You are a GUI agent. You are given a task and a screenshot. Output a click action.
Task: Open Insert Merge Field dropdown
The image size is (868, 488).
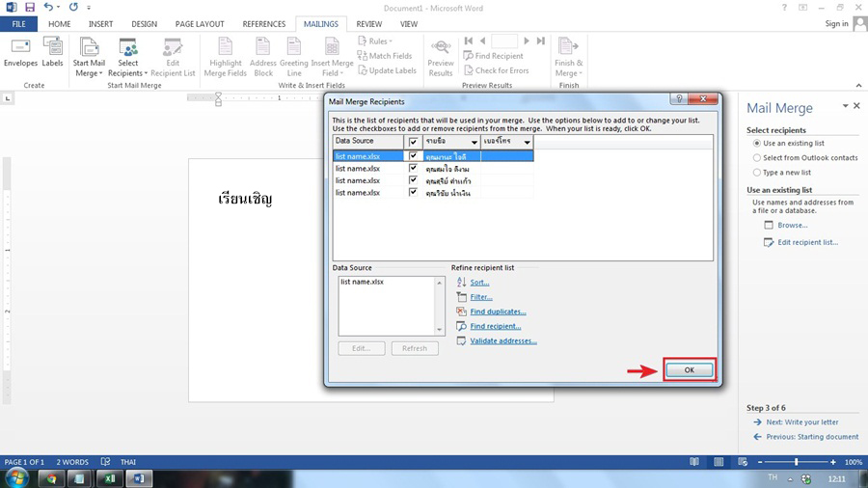click(332, 57)
